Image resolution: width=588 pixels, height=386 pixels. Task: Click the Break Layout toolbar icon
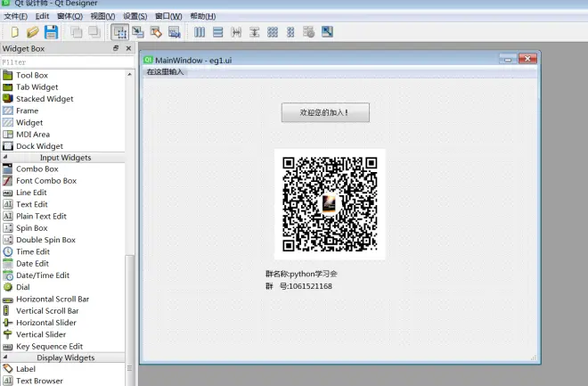(308, 32)
